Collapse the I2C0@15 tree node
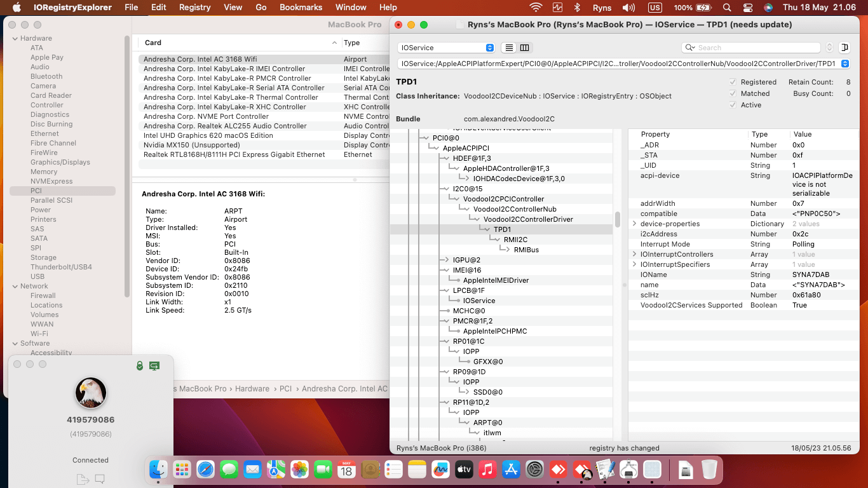The width and height of the screenshot is (868, 488). tap(446, 189)
